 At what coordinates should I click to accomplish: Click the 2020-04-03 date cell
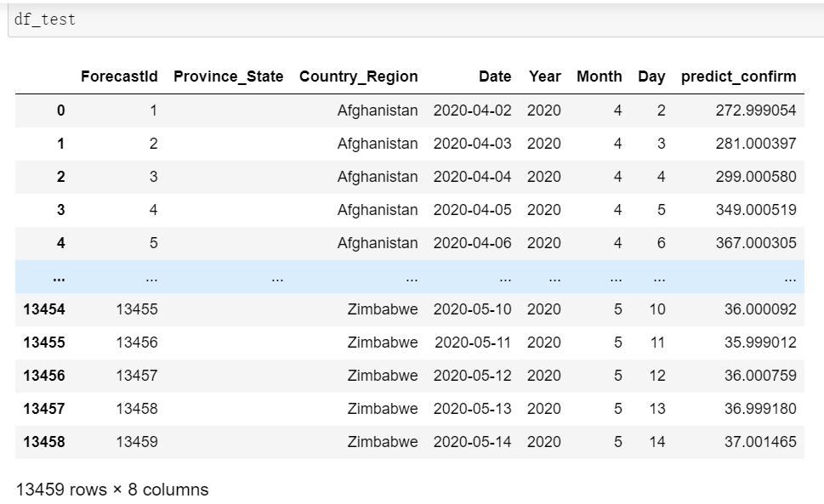click(x=472, y=144)
